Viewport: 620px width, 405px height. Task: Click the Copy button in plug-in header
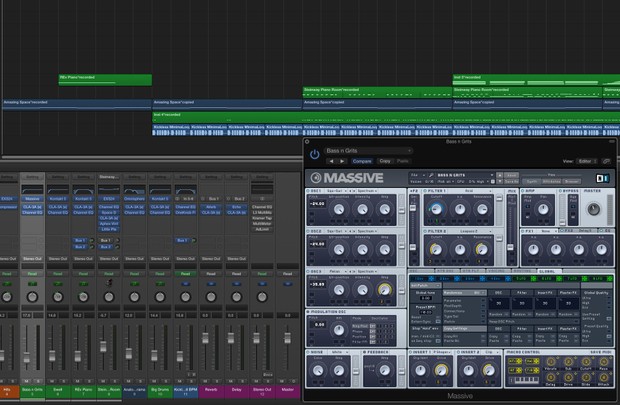click(x=385, y=161)
